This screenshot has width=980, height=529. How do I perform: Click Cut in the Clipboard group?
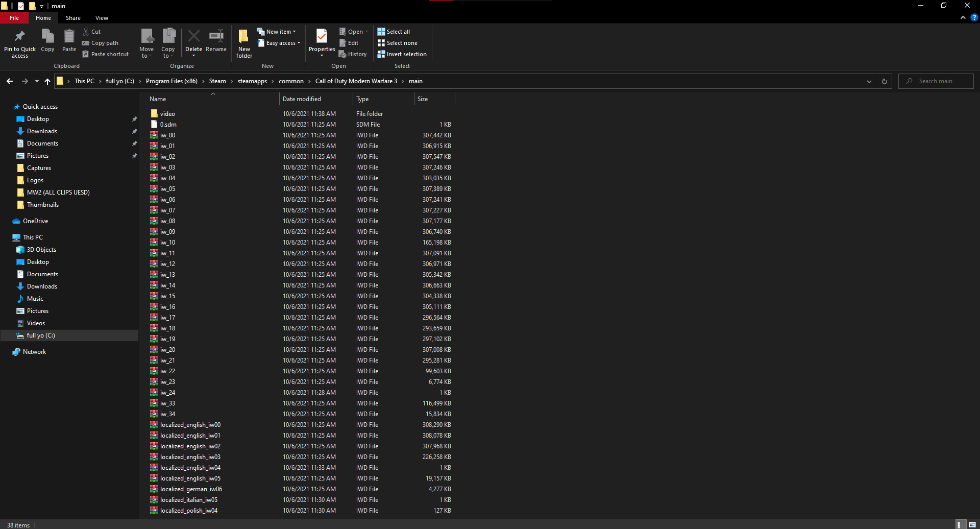pyautogui.click(x=92, y=32)
